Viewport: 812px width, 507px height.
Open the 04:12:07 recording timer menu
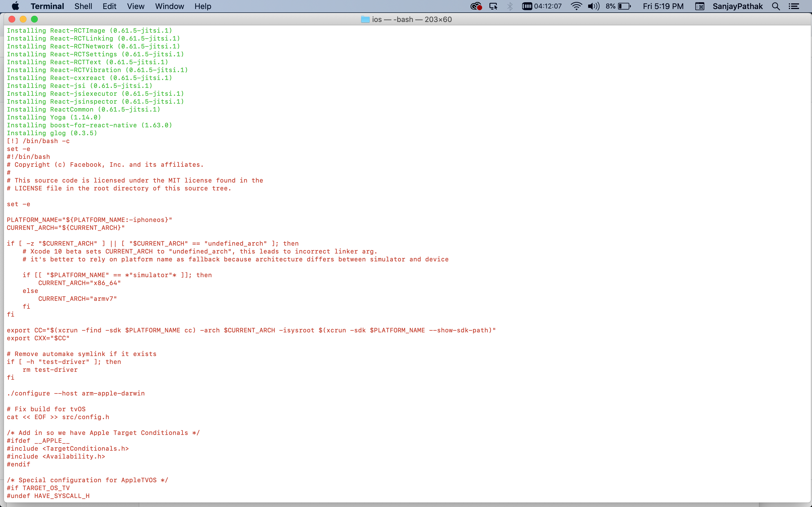click(542, 6)
